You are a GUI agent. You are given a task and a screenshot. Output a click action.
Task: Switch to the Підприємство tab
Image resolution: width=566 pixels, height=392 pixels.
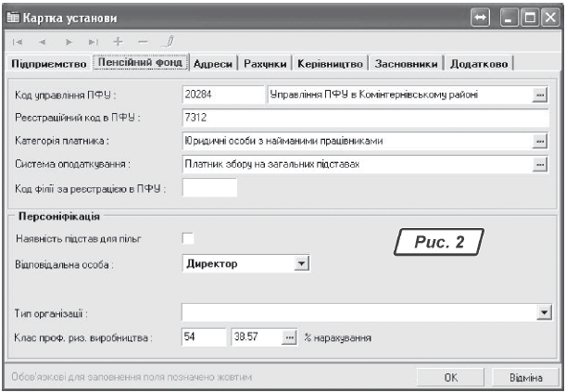pos(47,63)
